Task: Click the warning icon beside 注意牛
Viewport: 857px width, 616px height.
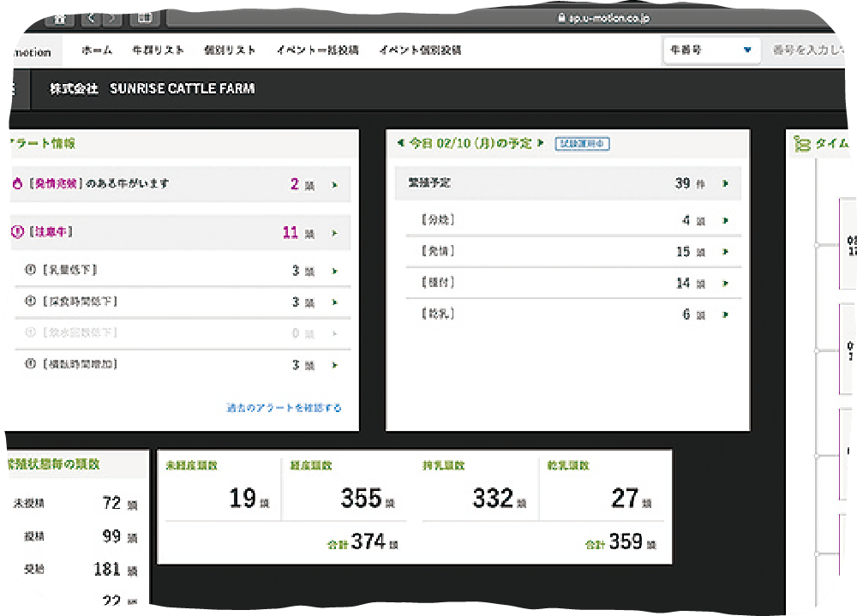Action: pos(17,232)
